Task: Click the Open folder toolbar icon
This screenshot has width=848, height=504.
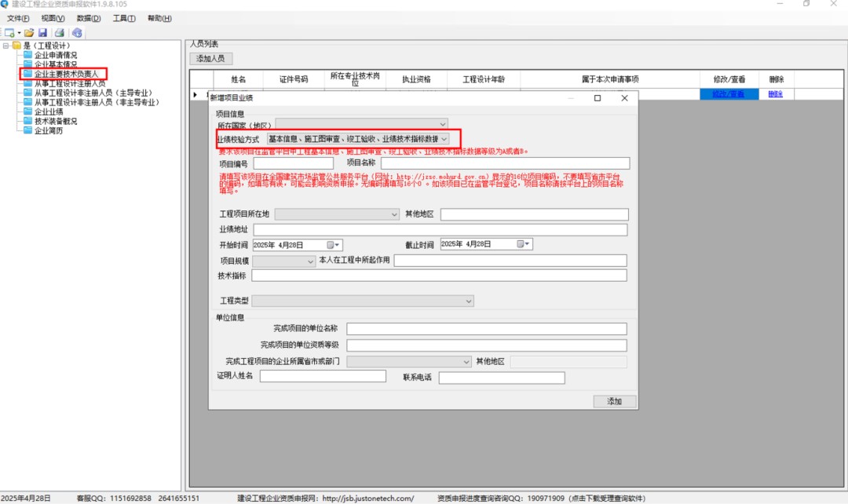Action: pyautogui.click(x=29, y=33)
